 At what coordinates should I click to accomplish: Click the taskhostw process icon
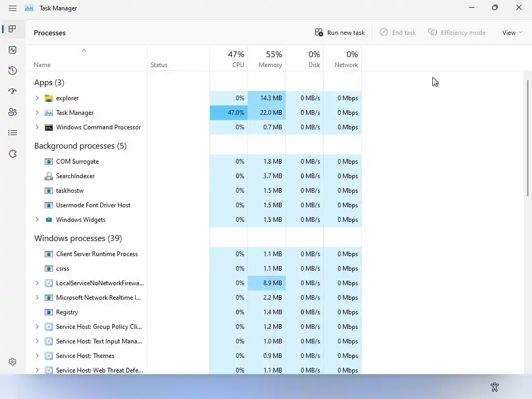click(49, 191)
